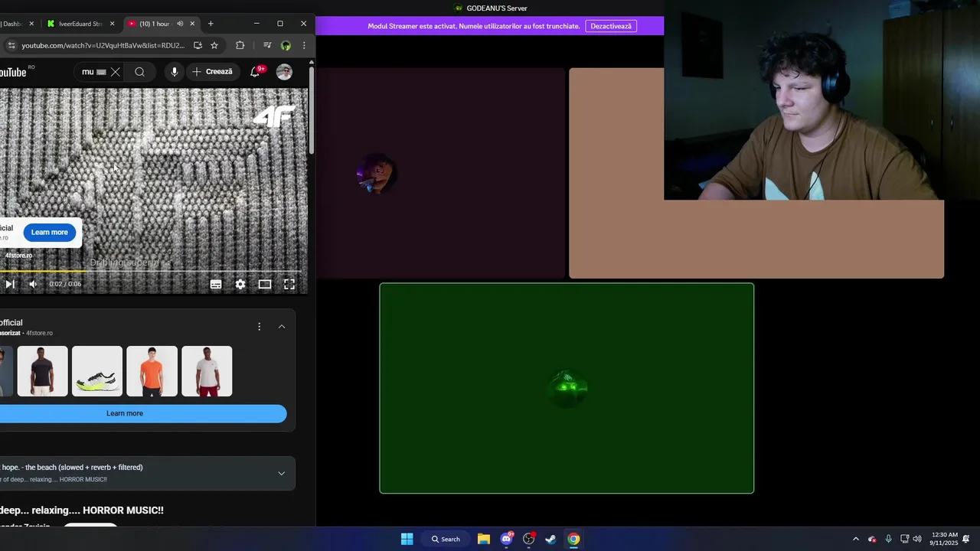The image size is (980, 551).
Task: Open the orange t-shirt product thumbnail
Action: tap(152, 371)
